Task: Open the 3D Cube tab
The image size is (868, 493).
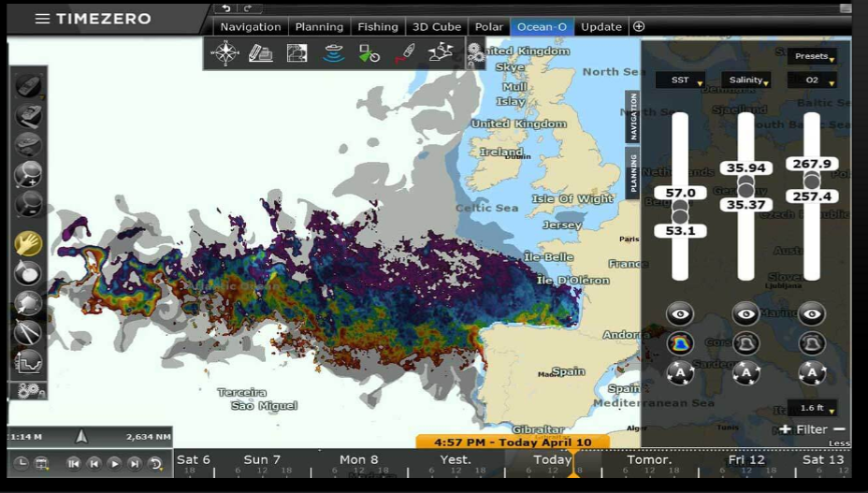Action: pyautogui.click(x=438, y=27)
